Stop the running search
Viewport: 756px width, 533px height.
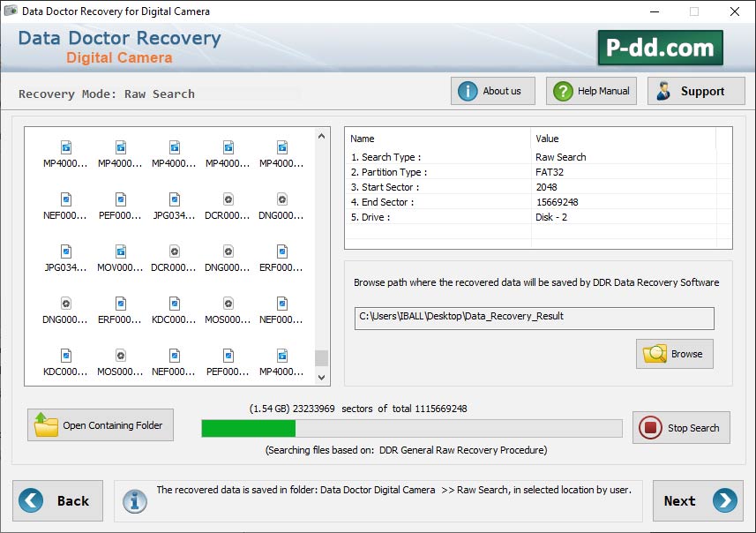pyautogui.click(x=680, y=428)
